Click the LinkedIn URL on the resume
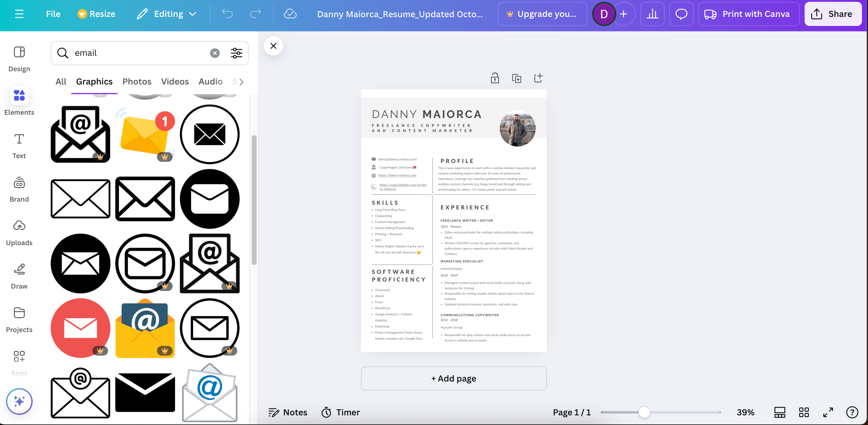The height and width of the screenshot is (425, 868). click(403, 187)
